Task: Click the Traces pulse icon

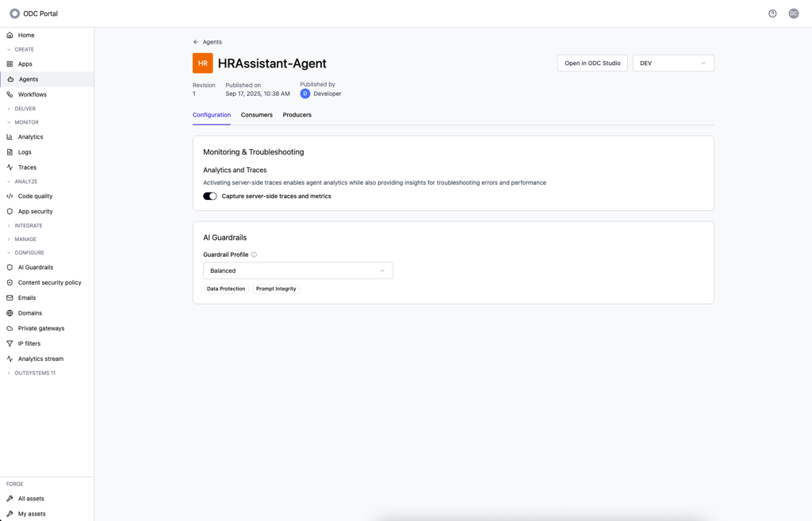Action: pos(10,167)
